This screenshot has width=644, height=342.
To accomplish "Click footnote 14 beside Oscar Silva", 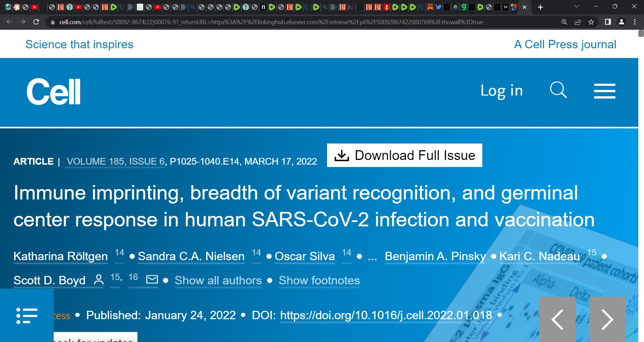I will point(346,252).
